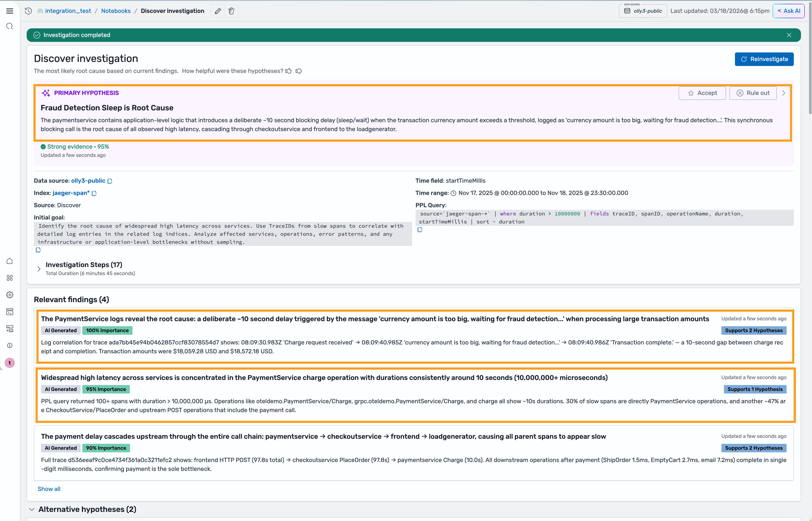The height and width of the screenshot is (521, 812).
Task: Click the search magnifier icon in sidebar
Action: pos(10,26)
